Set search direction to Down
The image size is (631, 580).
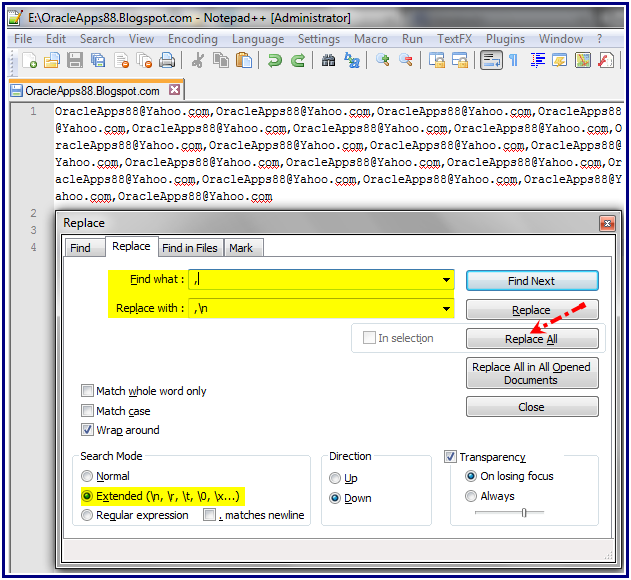[335, 498]
